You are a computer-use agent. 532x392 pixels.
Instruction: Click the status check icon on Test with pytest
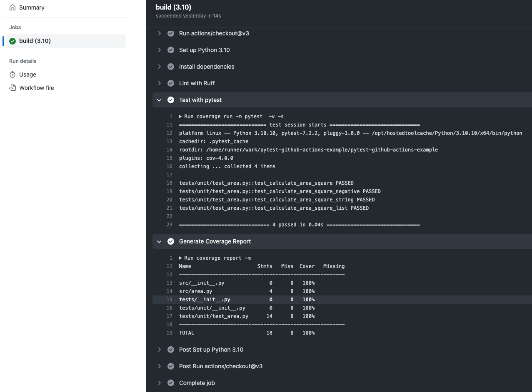171,100
